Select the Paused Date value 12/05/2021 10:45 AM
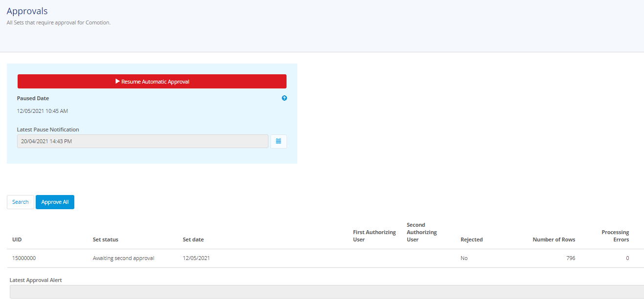This screenshot has height=304, width=644. [x=43, y=111]
